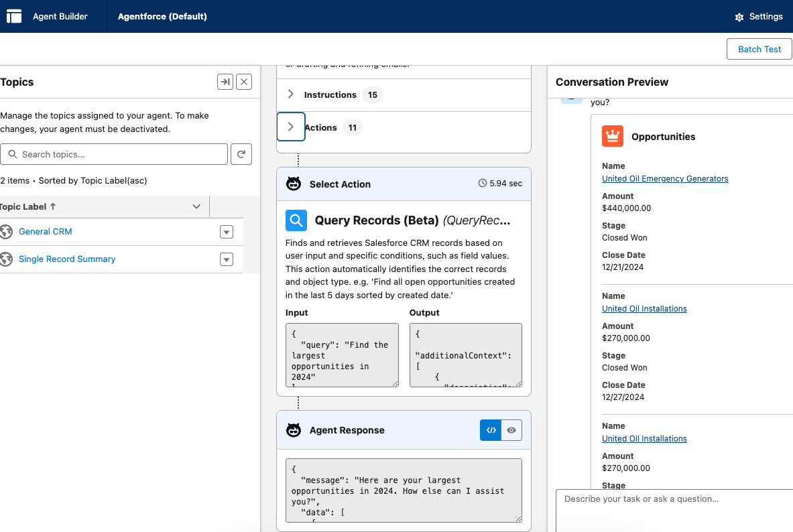The image size is (793, 532).
Task: Refresh the topics list
Action: [x=241, y=154]
